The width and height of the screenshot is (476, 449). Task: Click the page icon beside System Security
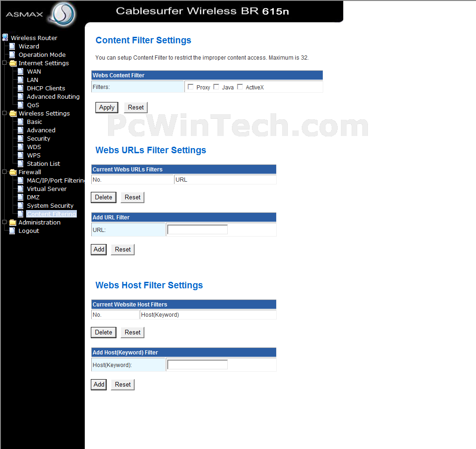(x=20, y=205)
